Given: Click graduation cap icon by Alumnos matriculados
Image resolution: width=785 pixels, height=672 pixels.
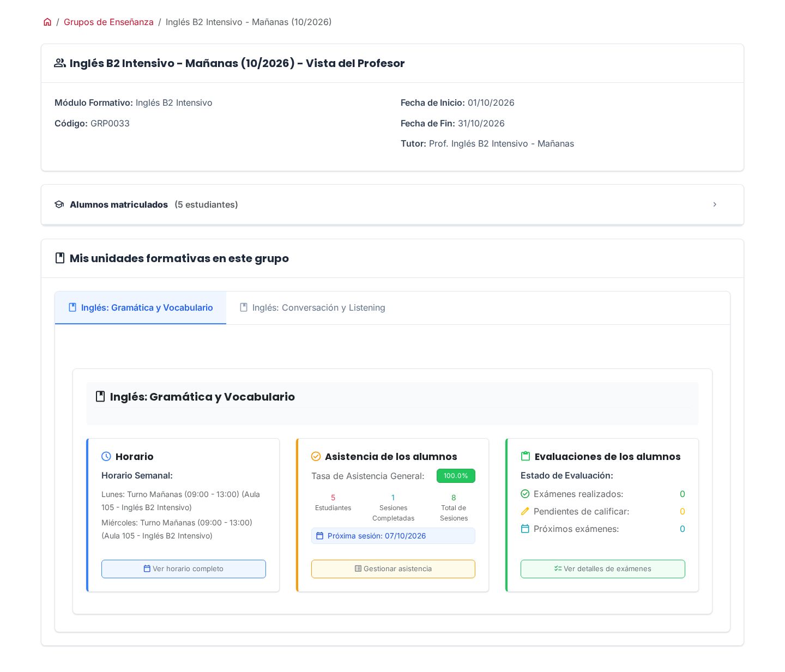Looking at the screenshot, I should (59, 204).
